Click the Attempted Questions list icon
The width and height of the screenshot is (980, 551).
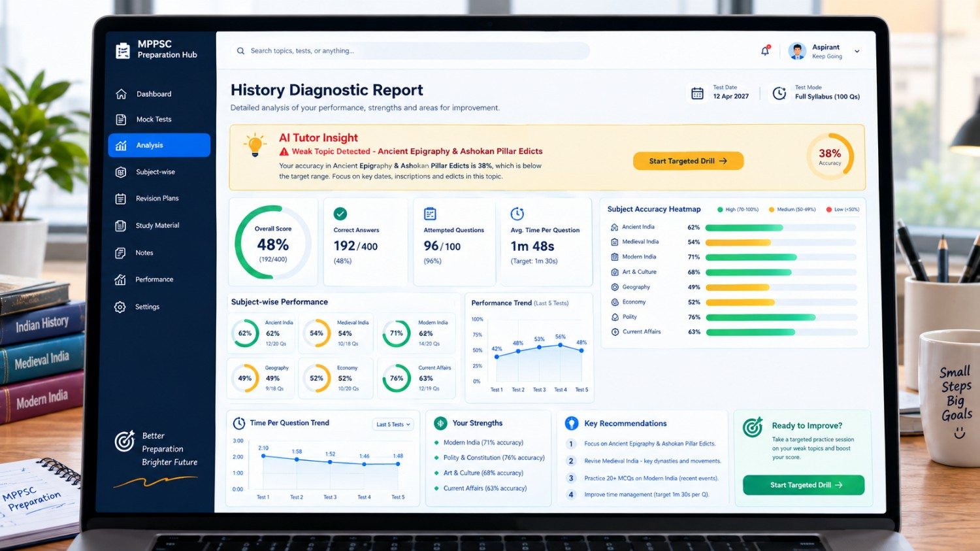coord(430,214)
